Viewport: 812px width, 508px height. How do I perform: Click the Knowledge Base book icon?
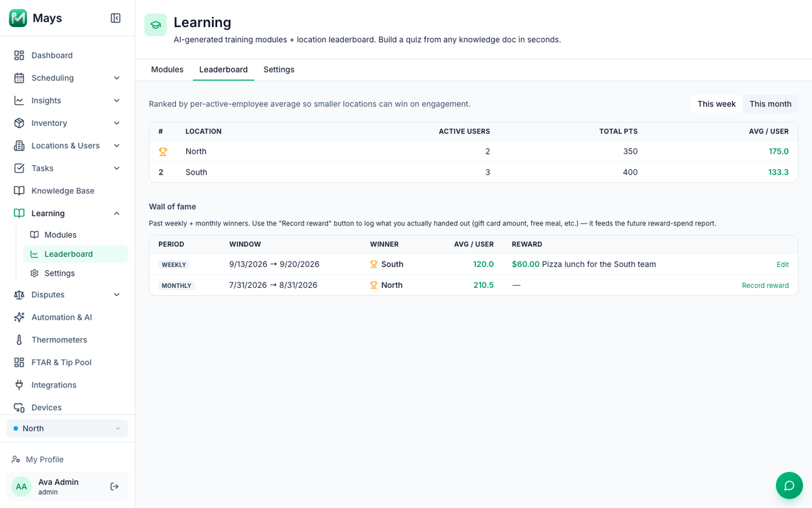point(19,191)
